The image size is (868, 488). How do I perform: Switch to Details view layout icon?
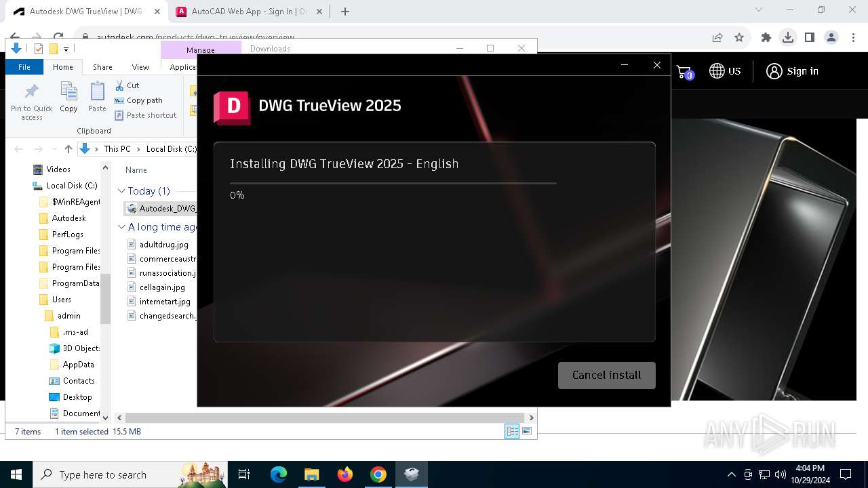click(512, 431)
